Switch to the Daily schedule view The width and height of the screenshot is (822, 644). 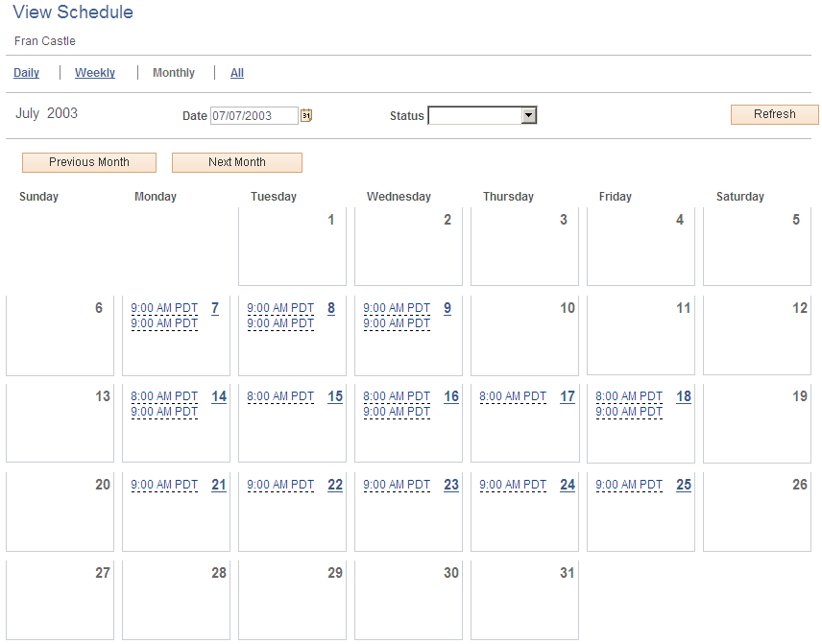[x=26, y=72]
